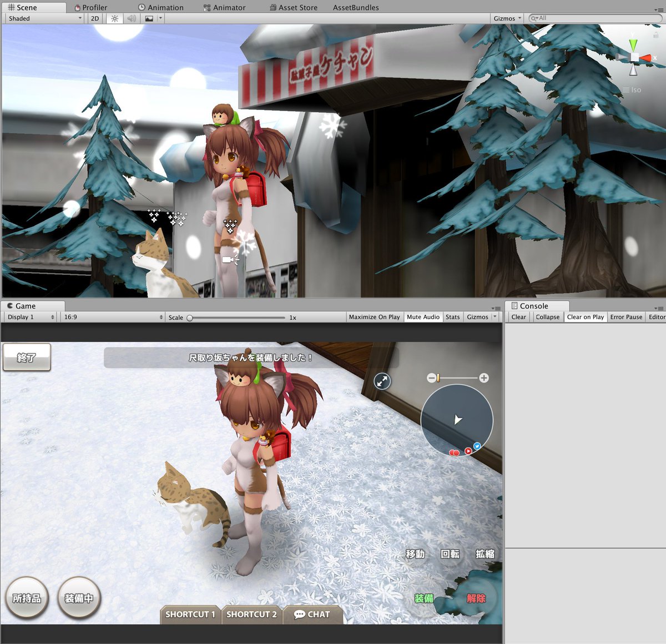The width and height of the screenshot is (666, 644).
Task: Open the 16:9 aspect ratio dropdown
Action: [x=113, y=317]
